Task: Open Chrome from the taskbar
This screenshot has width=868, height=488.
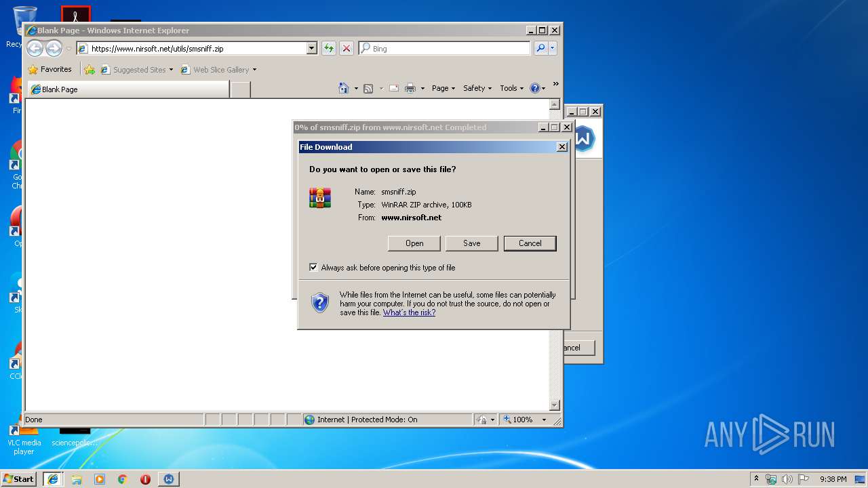Action: 123,479
